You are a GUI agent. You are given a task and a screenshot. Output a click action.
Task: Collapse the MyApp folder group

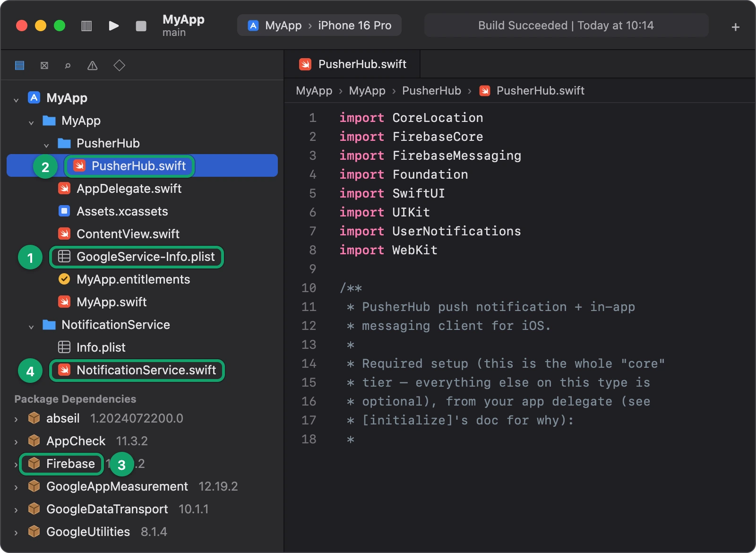tap(31, 122)
